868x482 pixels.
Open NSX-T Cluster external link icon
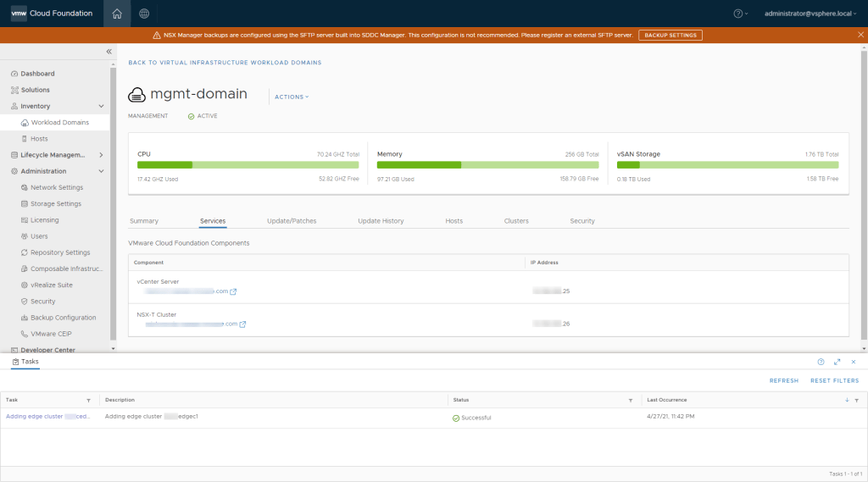[x=242, y=324]
